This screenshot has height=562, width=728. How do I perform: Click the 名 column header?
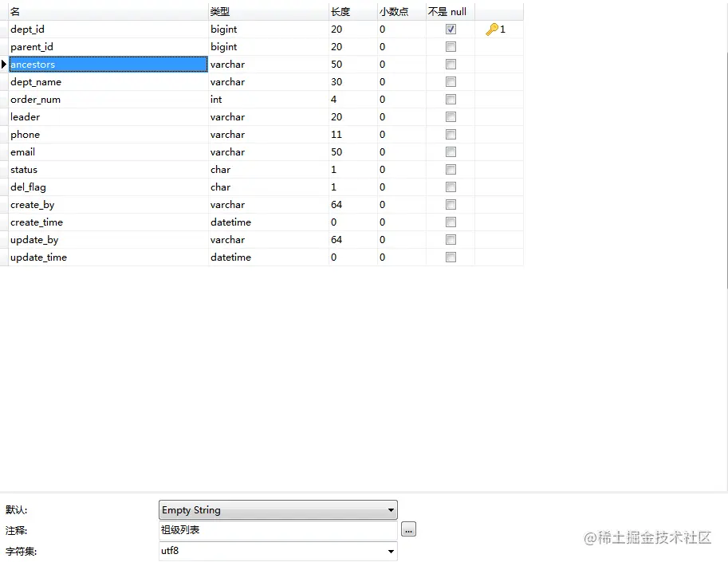[x=108, y=12]
